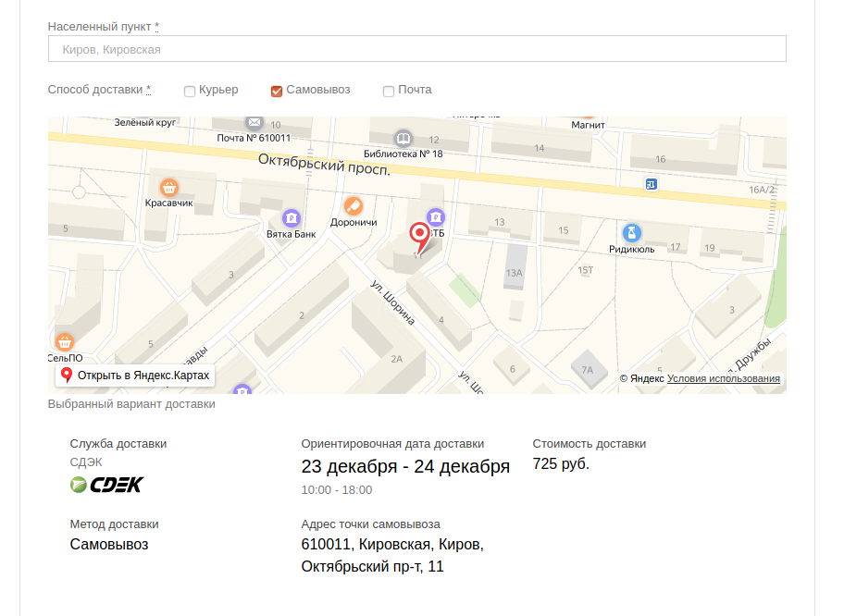The image size is (844, 616).
Task: Click the СельПО shop icon on map
Action: (x=65, y=341)
